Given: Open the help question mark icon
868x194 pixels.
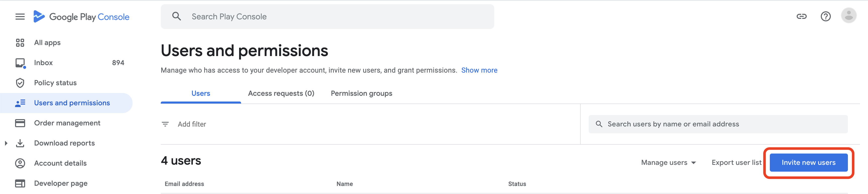Looking at the screenshot, I should [825, 16].
